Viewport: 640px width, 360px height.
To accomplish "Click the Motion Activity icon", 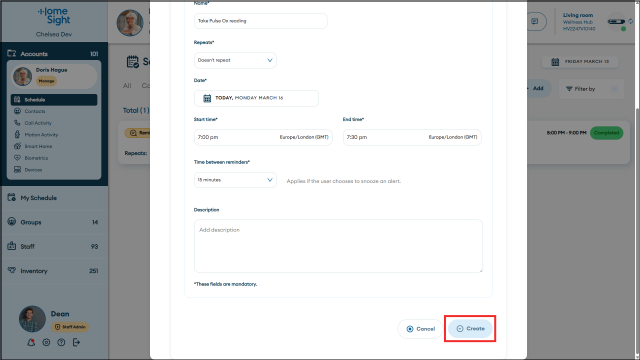I will 17,134.
